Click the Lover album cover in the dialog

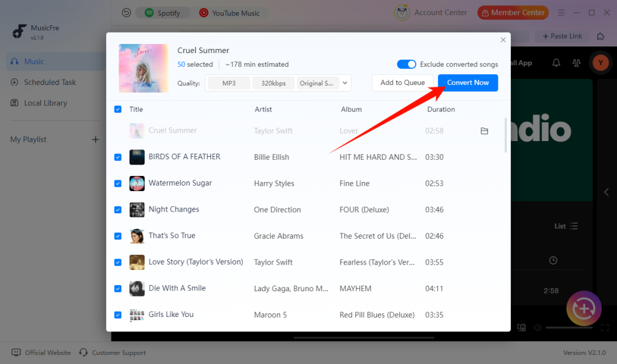click(143, 68)
